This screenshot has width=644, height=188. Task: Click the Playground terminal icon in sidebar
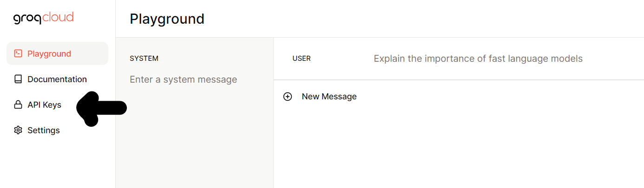coord(18,53)
